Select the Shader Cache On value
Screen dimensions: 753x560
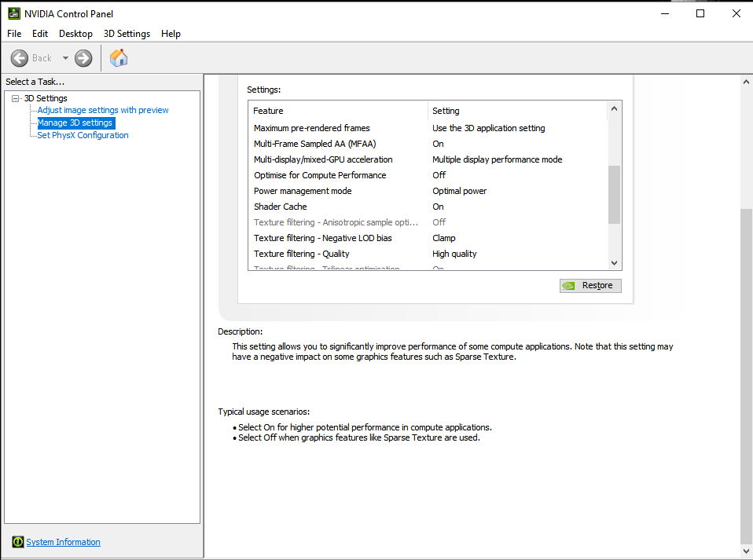pyautogui.click(x=438, y=207)
